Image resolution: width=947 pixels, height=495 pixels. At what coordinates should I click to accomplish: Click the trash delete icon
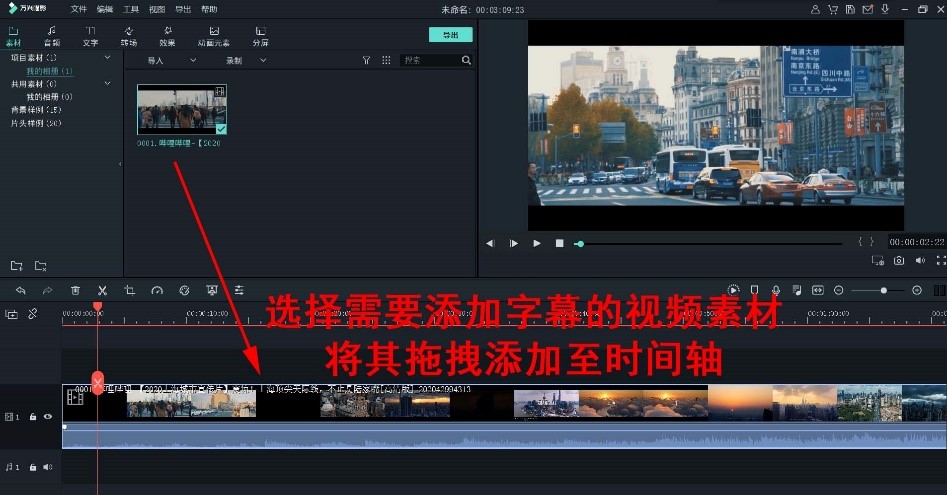click(75, 290)
